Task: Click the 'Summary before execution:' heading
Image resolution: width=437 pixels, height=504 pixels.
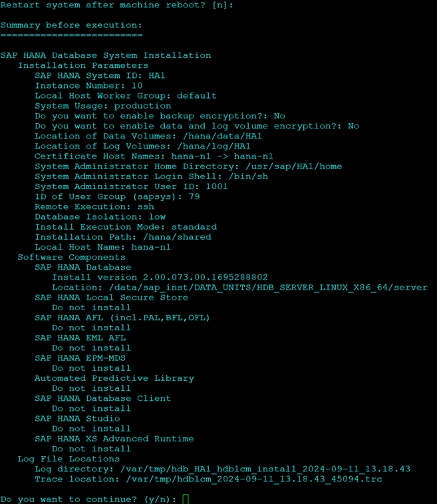Action: click(71, 25)
